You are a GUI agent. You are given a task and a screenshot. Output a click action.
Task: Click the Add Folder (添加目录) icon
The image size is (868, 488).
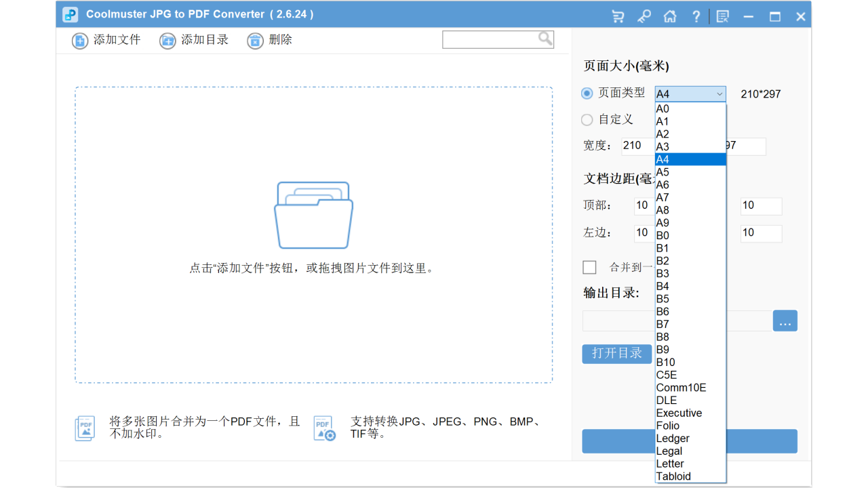tap(167, 41)
